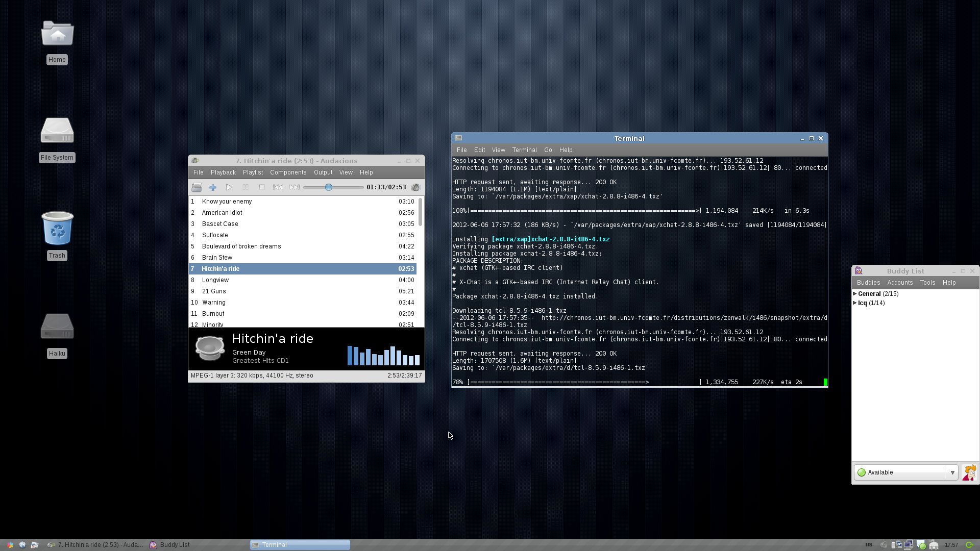Start playback with the Play button
The width and height of the screenshot is (980, 551).
pos(229,187)
